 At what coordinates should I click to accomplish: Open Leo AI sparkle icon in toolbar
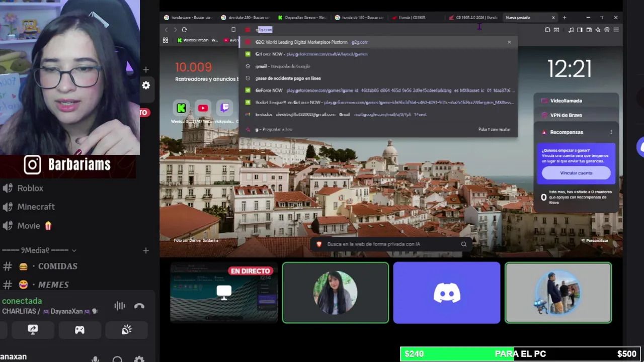[x=598, y=30]
